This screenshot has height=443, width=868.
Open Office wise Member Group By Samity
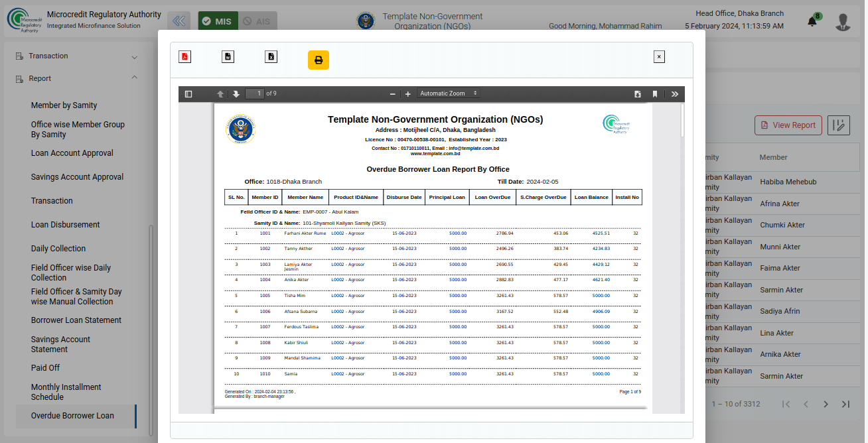point(78,129)
